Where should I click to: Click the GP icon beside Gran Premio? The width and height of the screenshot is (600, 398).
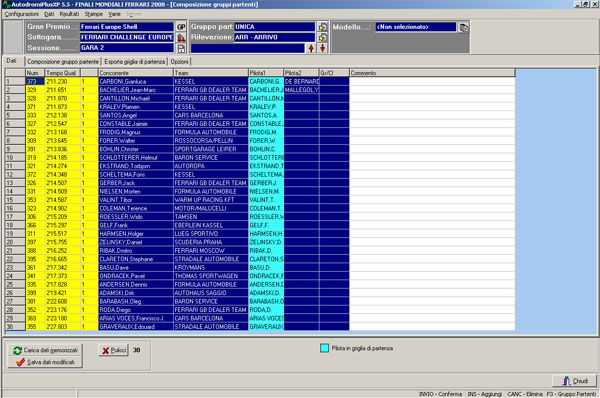click(181, 27)
